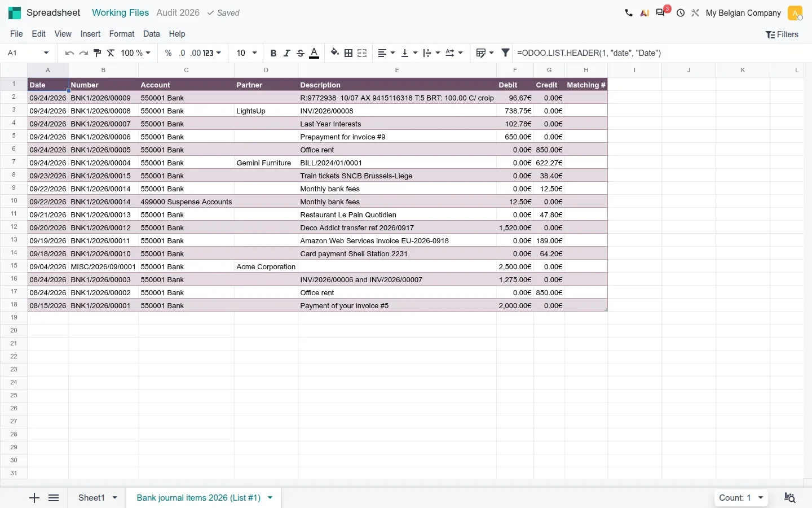Open Sheet1 tab dropdown arrow
The image size is (812, 508).
(x=115, y=498)
